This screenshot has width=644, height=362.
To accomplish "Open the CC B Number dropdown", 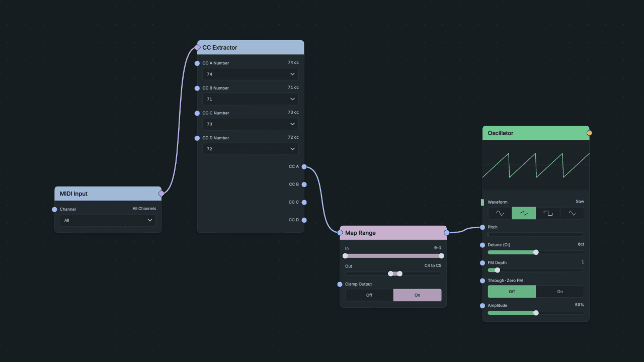I will point(251,99).
